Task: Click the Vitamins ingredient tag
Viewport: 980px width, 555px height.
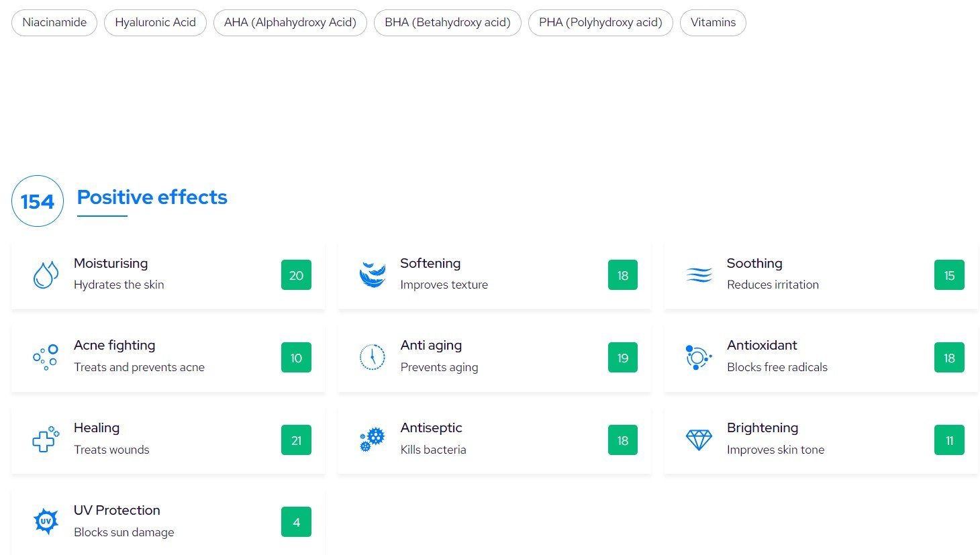Action: pyautogui.click(x=713, y=22)
